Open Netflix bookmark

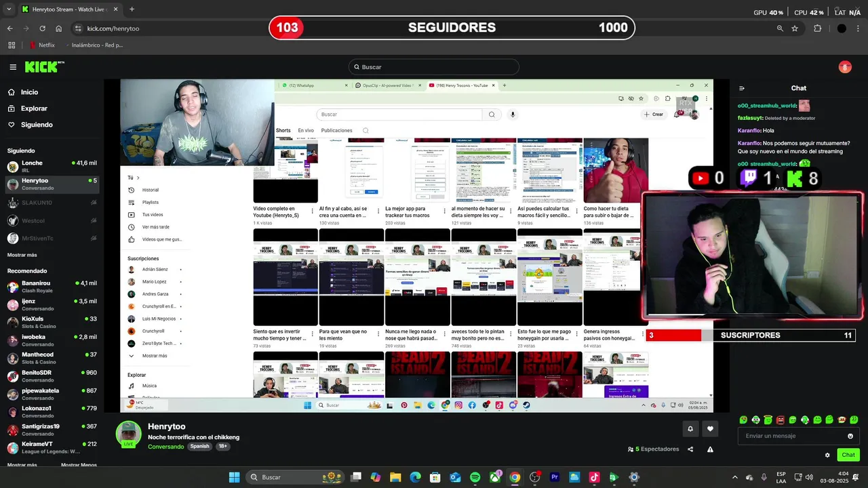pos(41,45)
